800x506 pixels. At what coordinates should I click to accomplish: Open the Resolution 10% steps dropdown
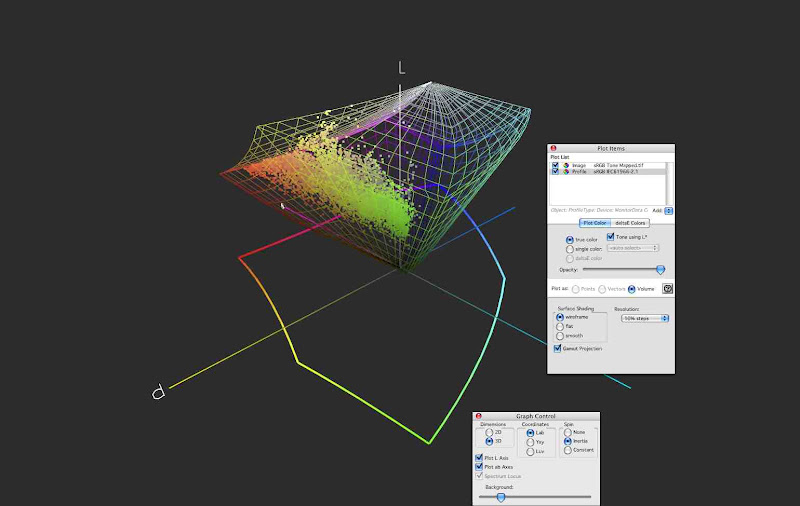(645, 318)
